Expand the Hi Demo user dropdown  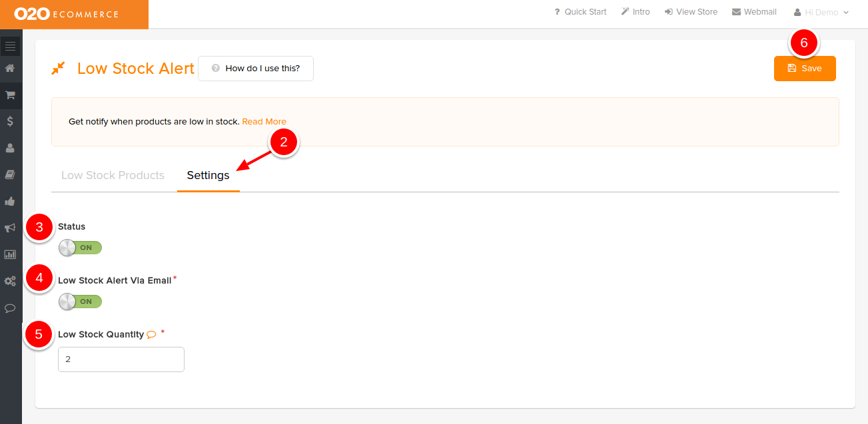(x=821, y=12)
